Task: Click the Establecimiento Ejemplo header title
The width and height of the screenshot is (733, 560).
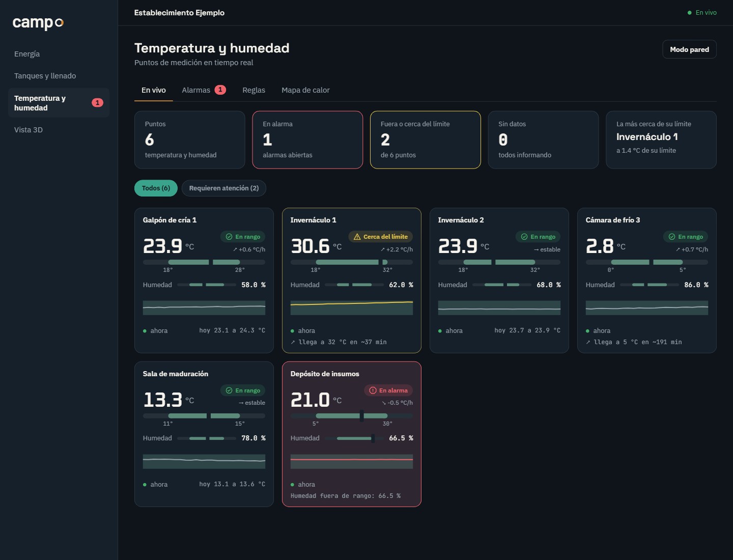Action: click(x=179, y=13)
